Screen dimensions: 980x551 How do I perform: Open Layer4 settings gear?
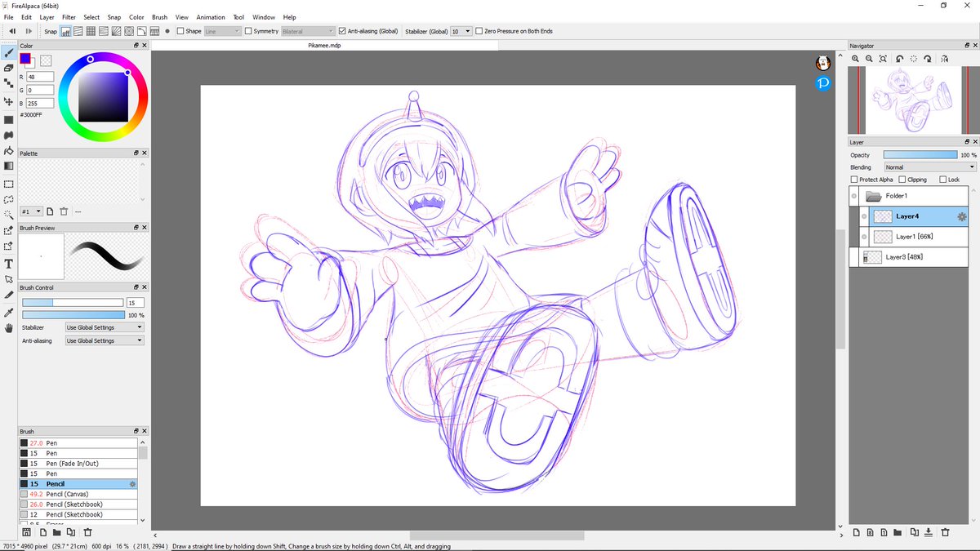(x=961, y=216)
